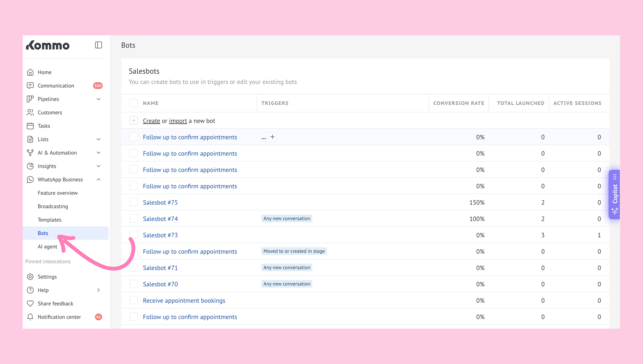Click the Customers people icon
Screen dimensions: 643x364
30,113
